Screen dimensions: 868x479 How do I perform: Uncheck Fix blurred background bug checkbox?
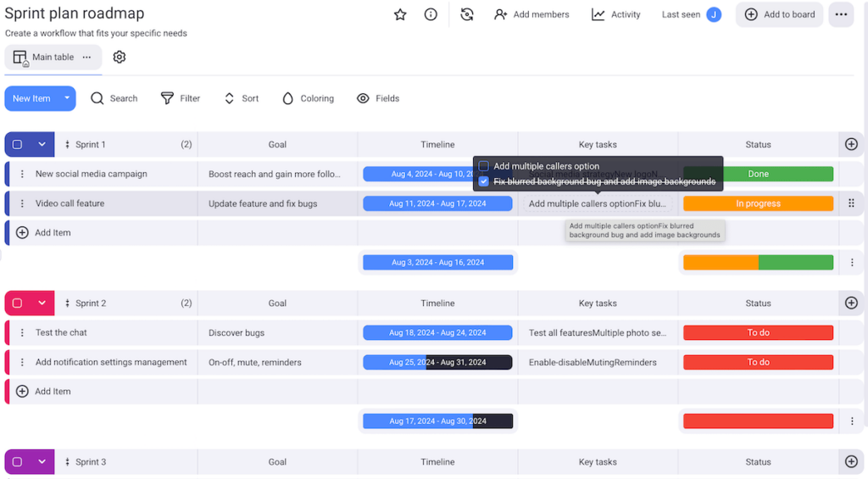pos(484,181)
